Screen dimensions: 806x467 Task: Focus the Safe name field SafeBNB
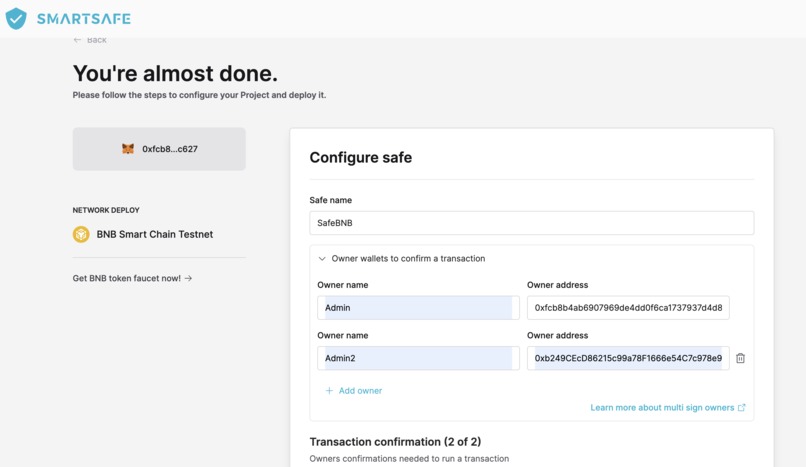coord(532,223)
